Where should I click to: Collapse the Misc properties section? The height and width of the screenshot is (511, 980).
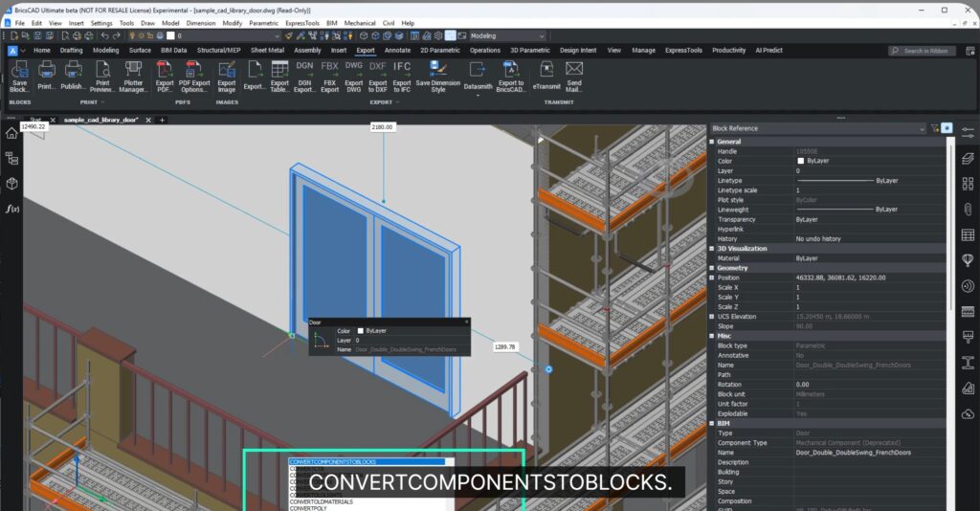point(712,336)
